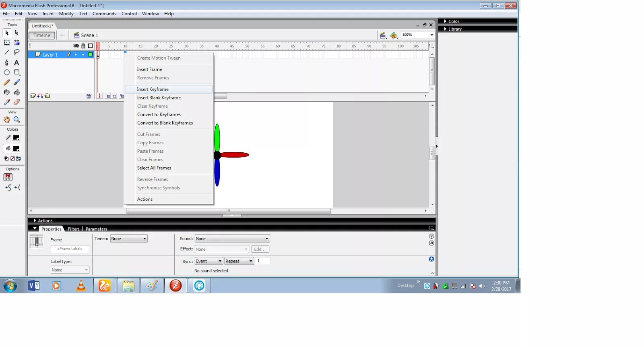The height and width of the screenshot is (347, 644).
Task: Toggle lock all layers padlock
Action: (x=83, y=46)
